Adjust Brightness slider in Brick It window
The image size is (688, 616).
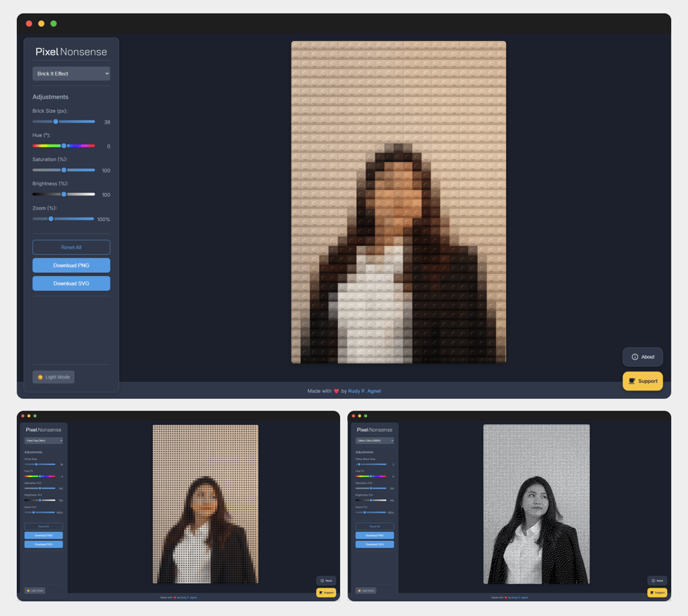[x=64, y=194]
